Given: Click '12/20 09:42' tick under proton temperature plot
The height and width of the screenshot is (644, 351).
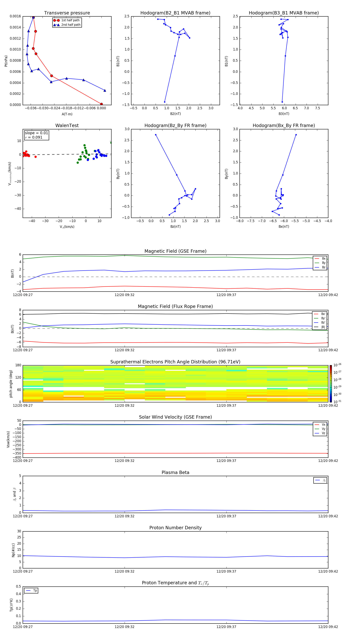Looking at the screenshot, I should click(328, 627).
